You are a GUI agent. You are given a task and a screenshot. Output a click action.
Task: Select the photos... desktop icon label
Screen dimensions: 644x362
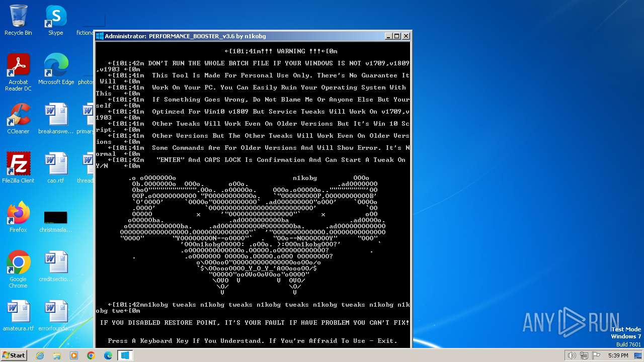click(x=86, y=82)
